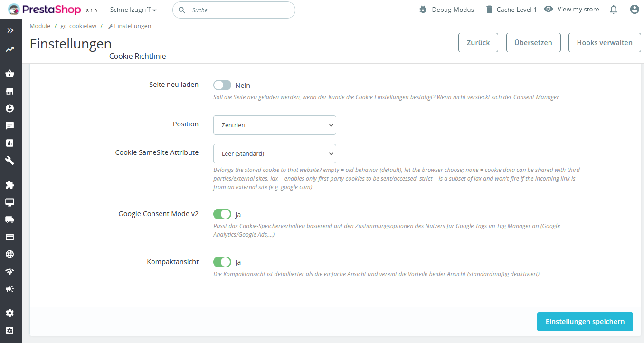Open the Position dropdown set to Zentriert
This screenshot has height=343, width=644.
[275, 125]
